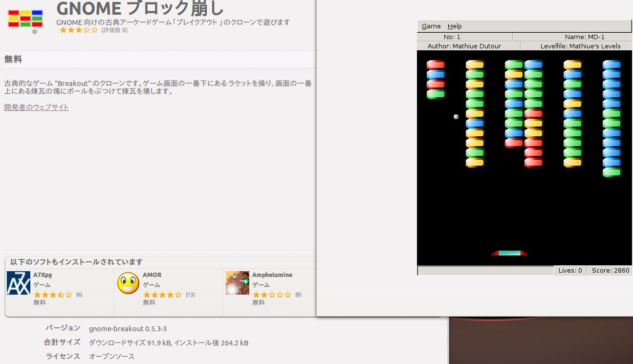Click the Lives: 0 status entry
633x364 pixels.
click(x=570, y=271)
